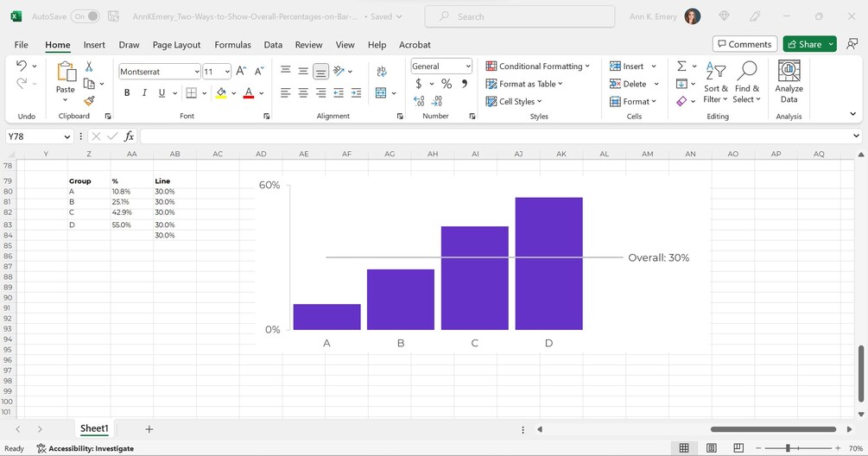Select the Format Painter brush
Viewport: 868px width, 456px height.
click(89, 101)
